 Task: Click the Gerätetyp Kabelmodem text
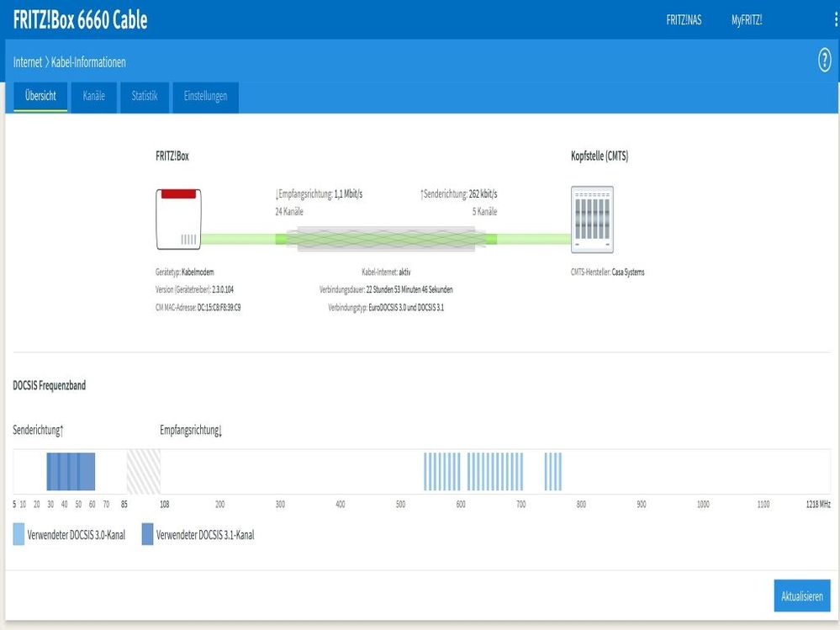pos(185,273)
